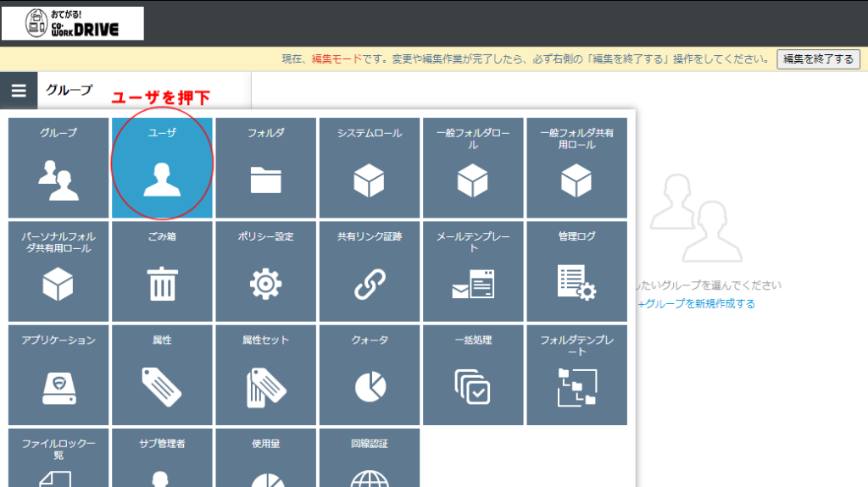Screen dimensions: 868x487
Task: Open the 一般フォルダ共有用ロール tile
Action: 576,168
